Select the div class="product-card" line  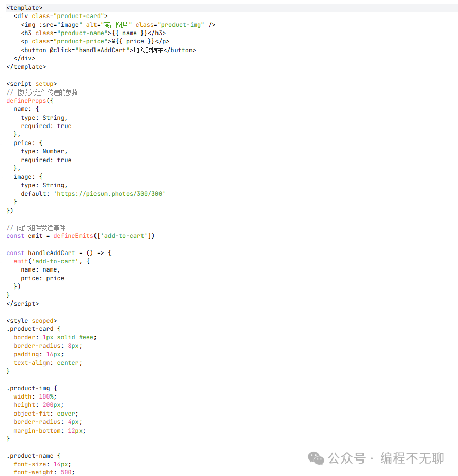pos(60,16)
